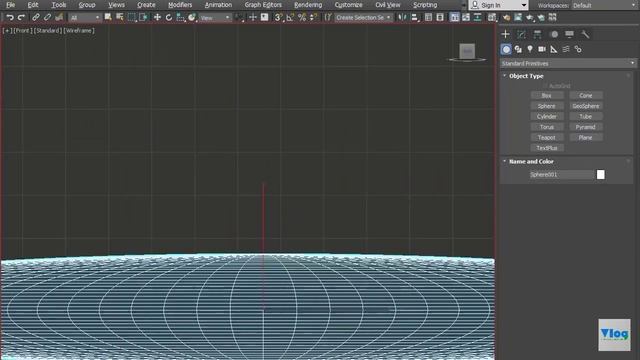Activate the Select and Place tool

192,18
